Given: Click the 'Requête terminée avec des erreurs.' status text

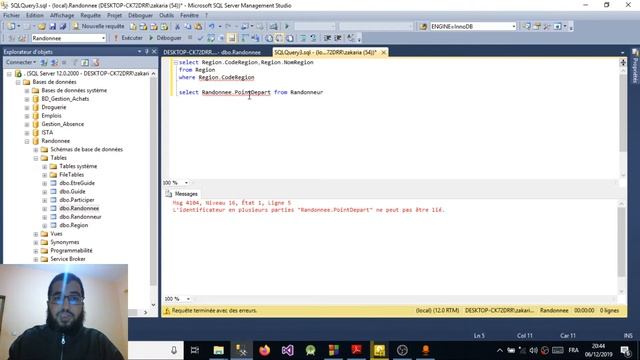Looking at the screenshot, I should pyautogui.click(x=214, y=311).
